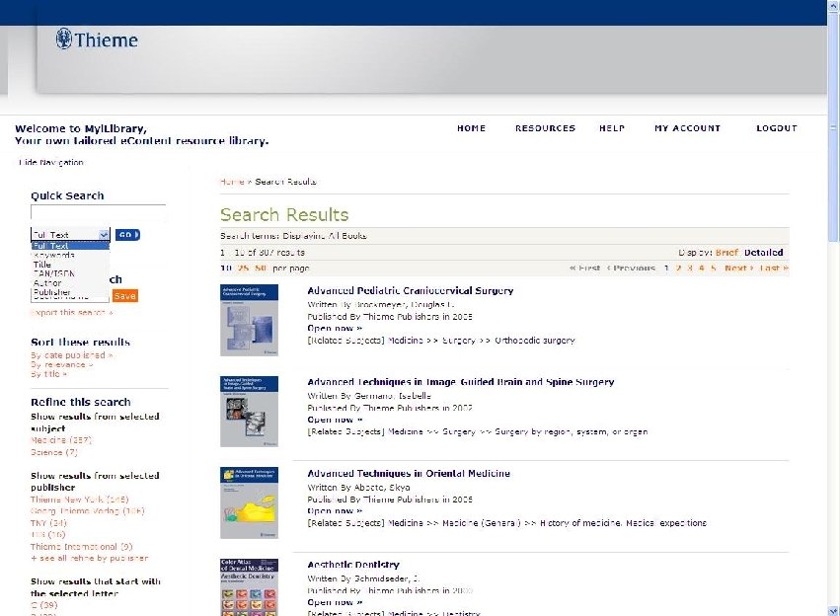This screenshot has width=840, height=616.
Task: Click cover thumbnail of Aesthetic Dentistry
Action: 249,587
